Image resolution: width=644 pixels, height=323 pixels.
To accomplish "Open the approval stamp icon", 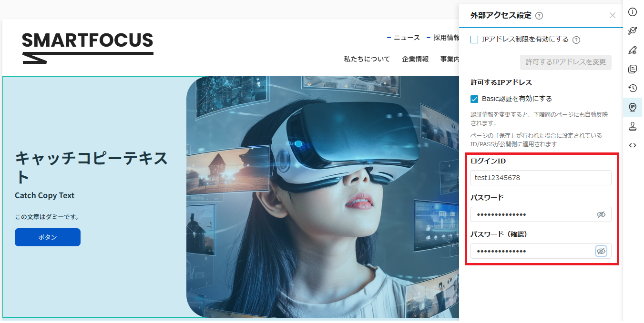I will (x=633, y=126).
